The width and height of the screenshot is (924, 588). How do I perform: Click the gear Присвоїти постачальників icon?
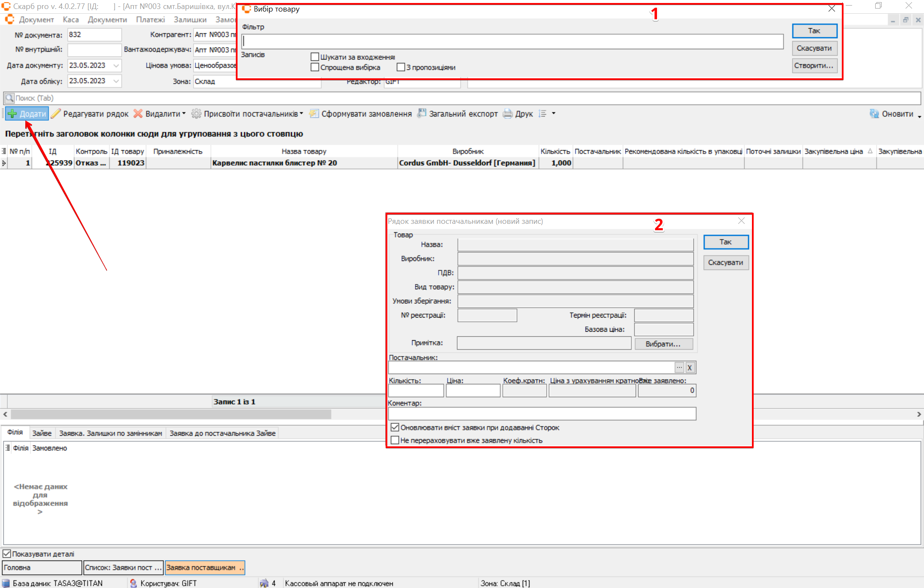[196, 114]
